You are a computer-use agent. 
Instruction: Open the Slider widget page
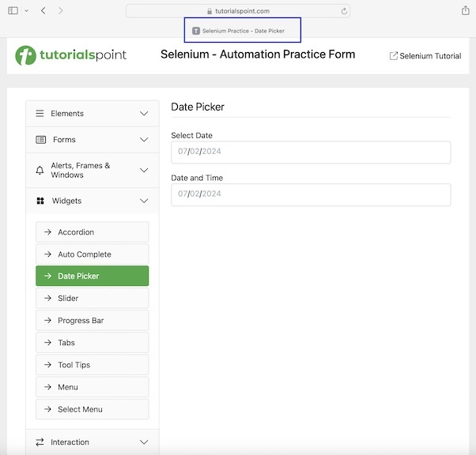point(92,299)
